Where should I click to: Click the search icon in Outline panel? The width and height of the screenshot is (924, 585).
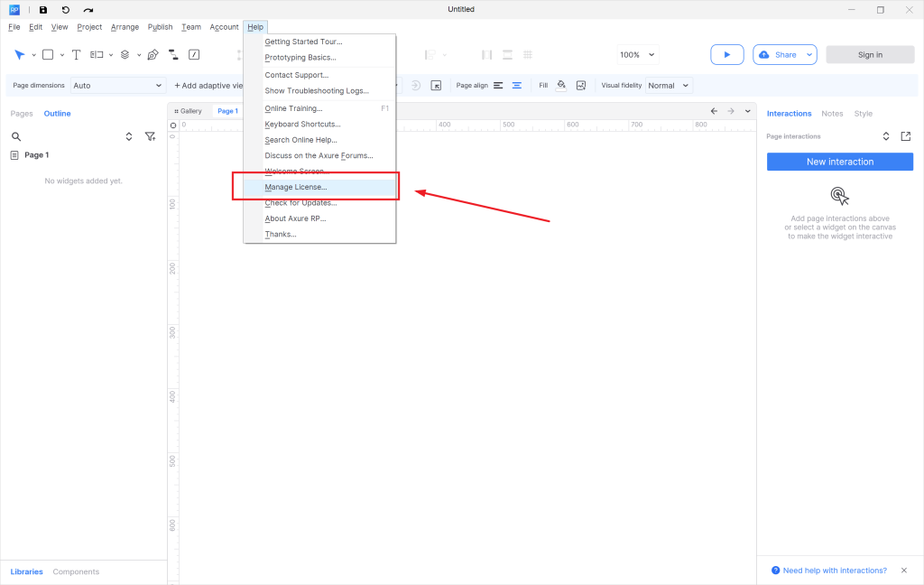tap(16, 137)
